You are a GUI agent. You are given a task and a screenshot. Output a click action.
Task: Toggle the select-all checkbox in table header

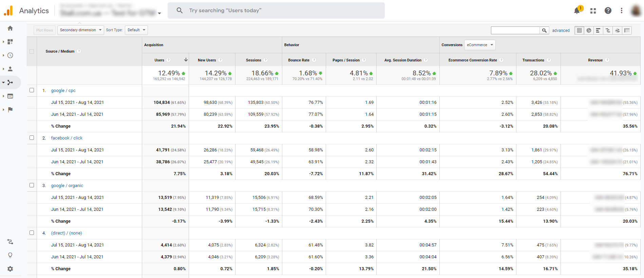pos(32,51)
